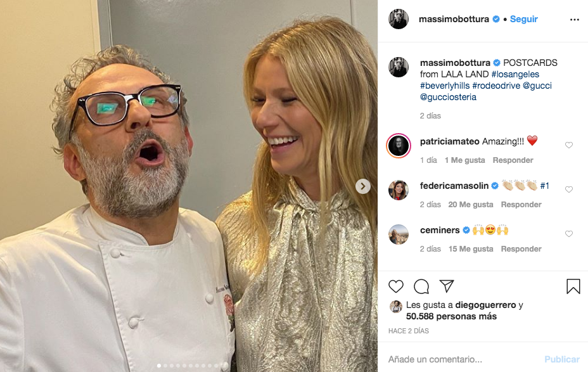Open patriciamateo's story avatar
This screenshot has height=372, width=588.
point(399,146)
